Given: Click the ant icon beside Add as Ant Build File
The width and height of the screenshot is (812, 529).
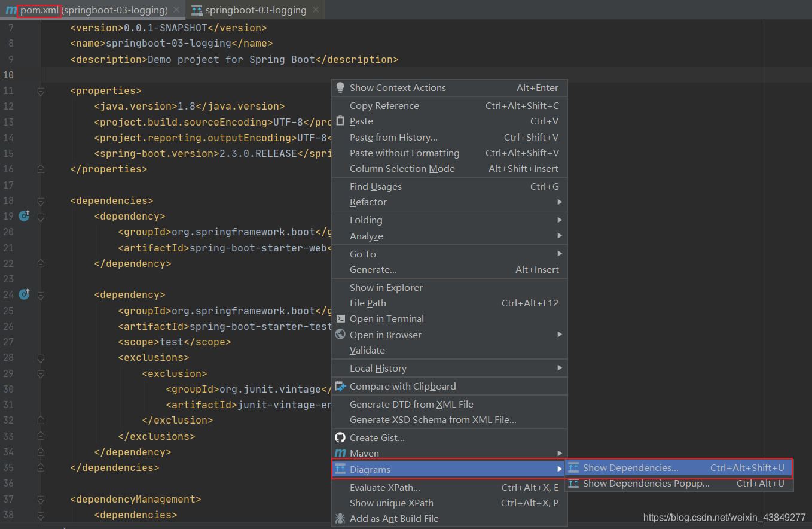Looking at the screenshot, I should (340, 519).
